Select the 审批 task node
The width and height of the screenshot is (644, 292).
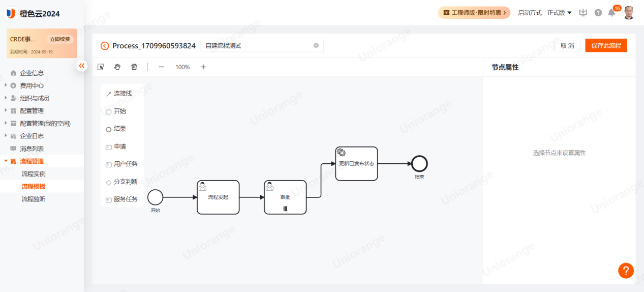point(285,197)
